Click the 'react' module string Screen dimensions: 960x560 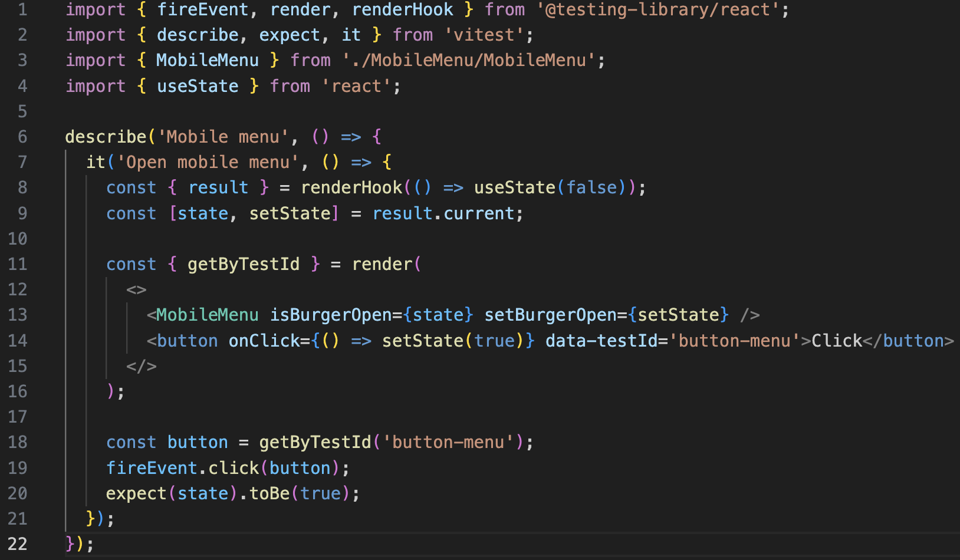point(357,86)
